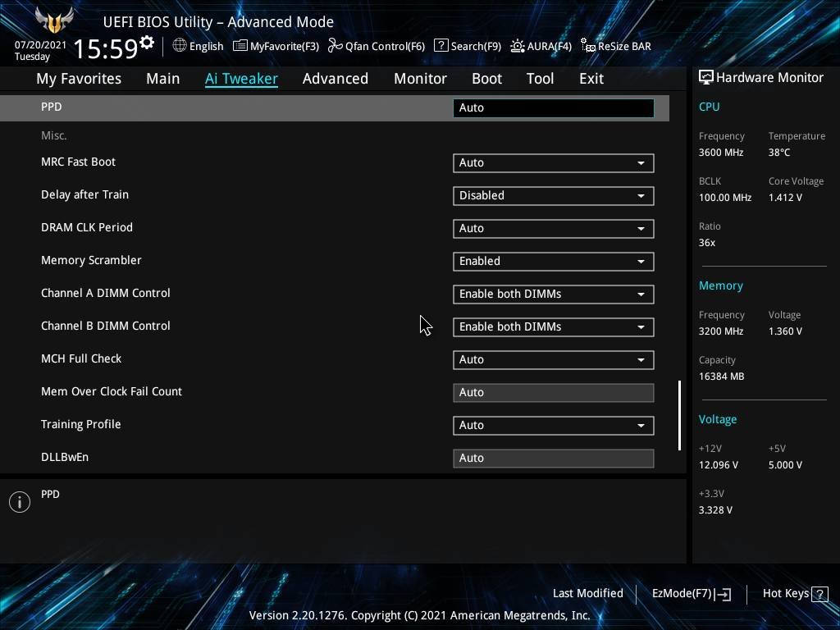Viewport: 840px width, 630px height.
Task: Open the Delay after Train dropdown
Action: point(553,195)
